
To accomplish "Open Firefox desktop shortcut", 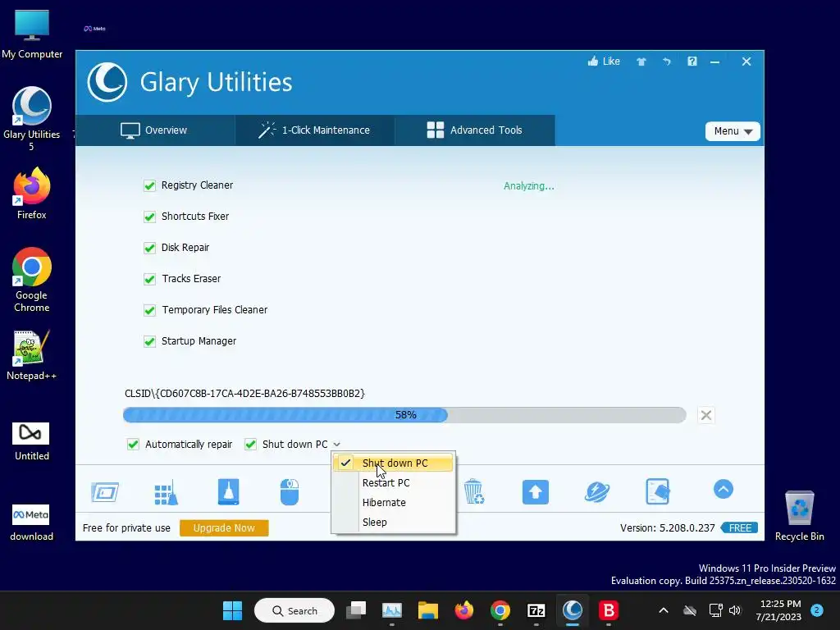I will pos(32,194).
